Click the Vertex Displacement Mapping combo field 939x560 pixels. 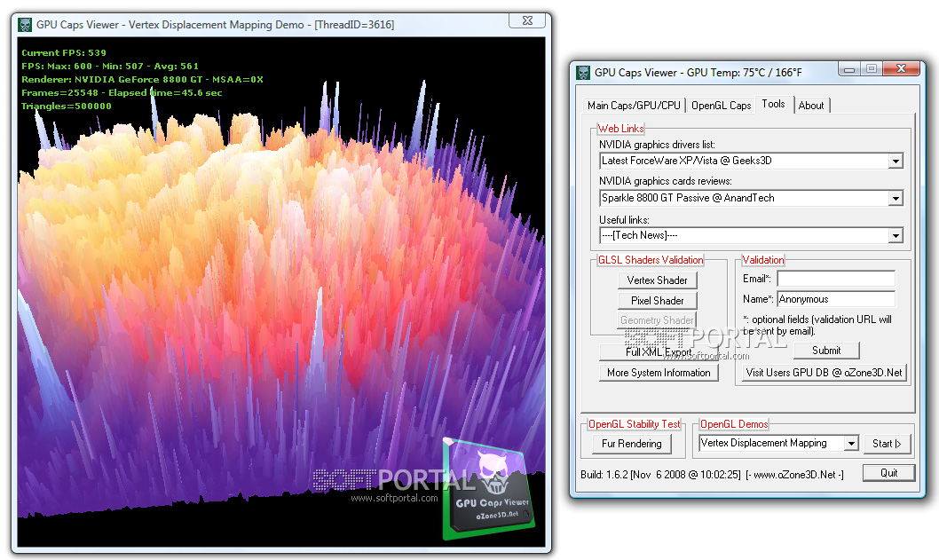pyautogui.click(x=778, y=443)
